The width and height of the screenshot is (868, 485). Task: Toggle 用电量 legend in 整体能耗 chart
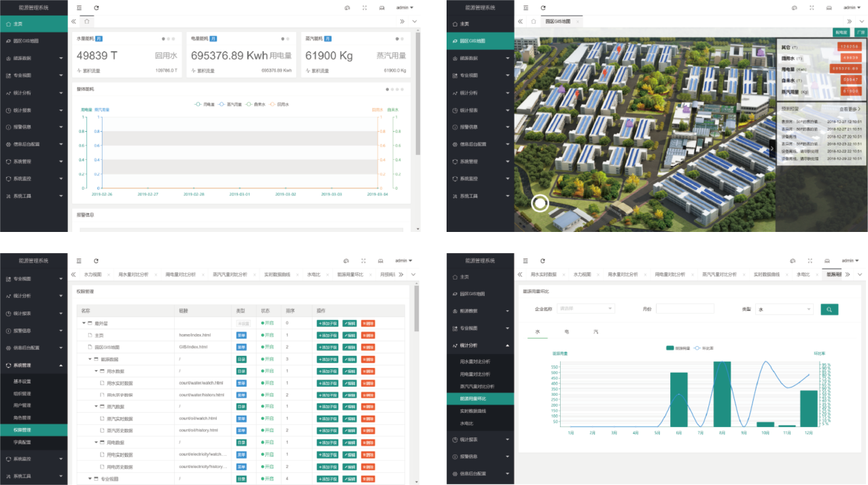tap(205, 105)
